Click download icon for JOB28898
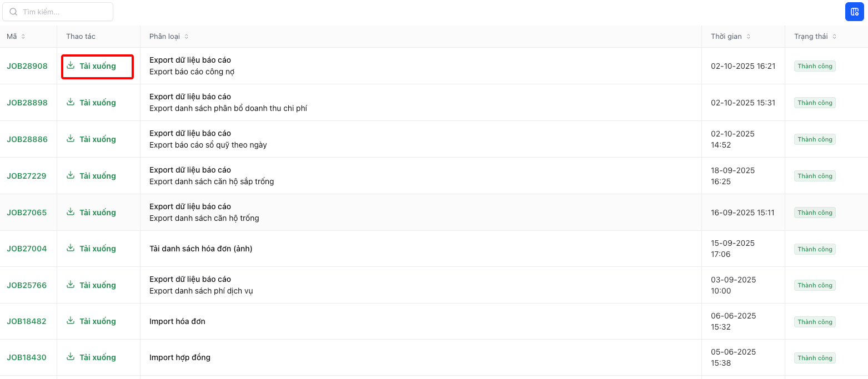This screenshot has height=379, width=868. coord(71,102)
